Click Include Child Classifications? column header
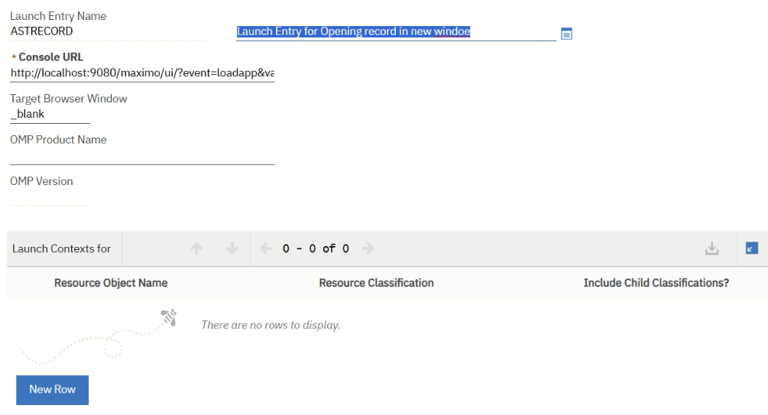This screenshot has width=768, height=415. (x=656, y=283)
